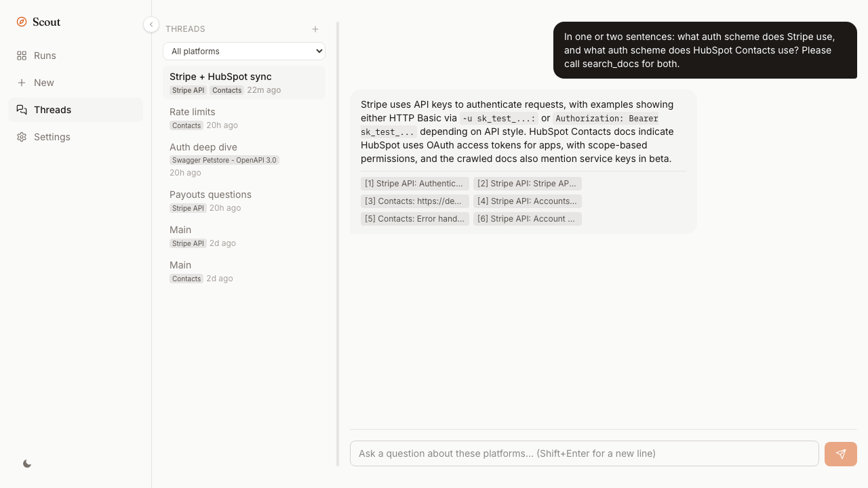Screen dimensions: 868x488
Task: Open citation [1] Stripe API: Authentic...
Action: click(415, 184)
